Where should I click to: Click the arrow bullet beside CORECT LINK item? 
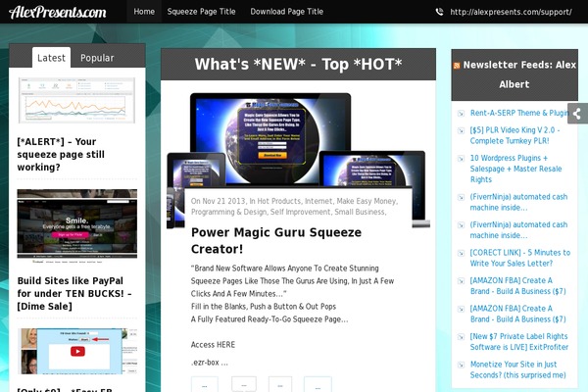461,253
